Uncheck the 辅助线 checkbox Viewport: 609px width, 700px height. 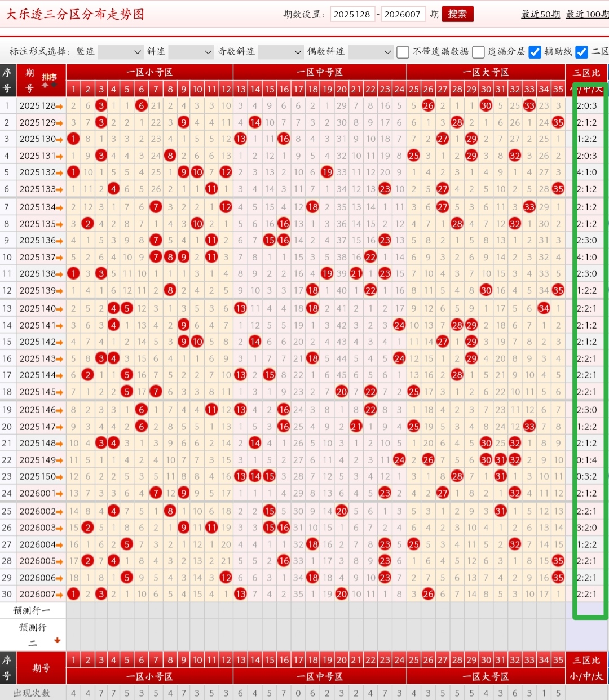(x=535, y=52)
